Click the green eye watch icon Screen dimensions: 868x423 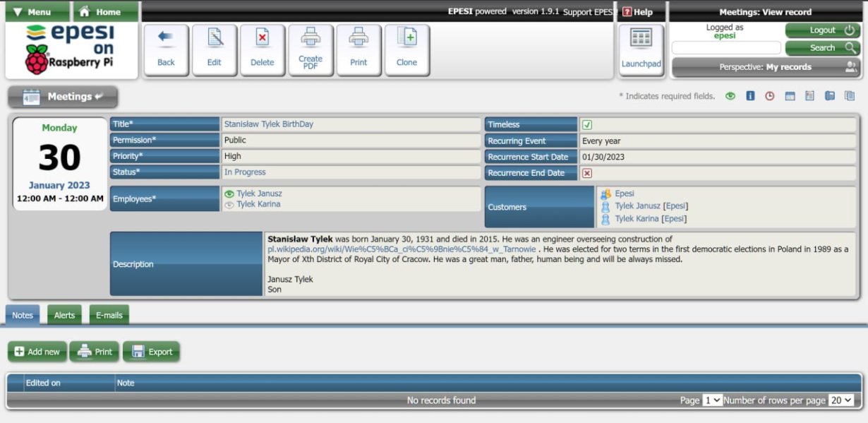pos(730,96)
